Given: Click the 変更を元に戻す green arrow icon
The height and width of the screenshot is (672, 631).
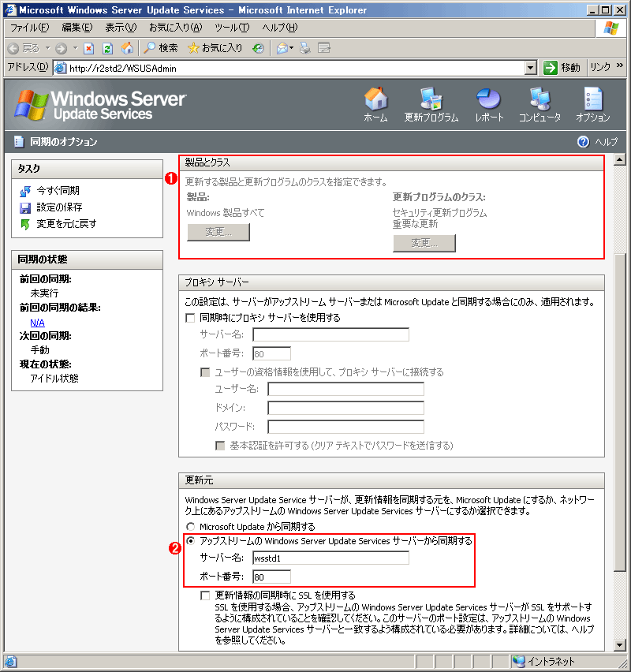Looking at the screenshot, I should (25, 224).
